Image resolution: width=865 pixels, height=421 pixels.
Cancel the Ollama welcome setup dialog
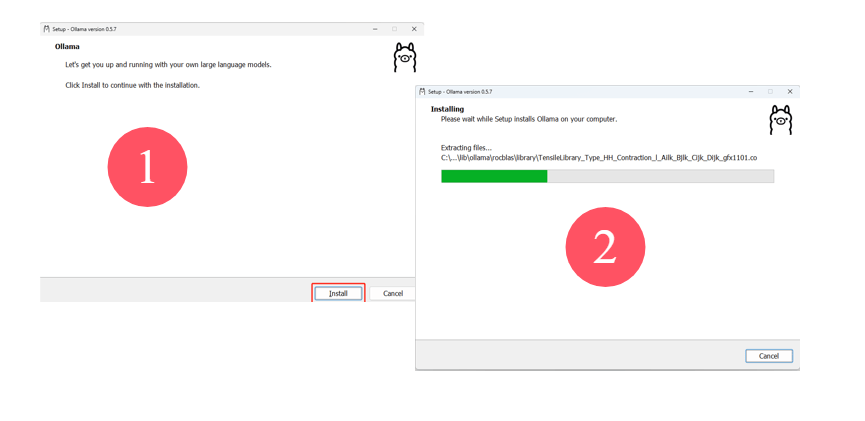392,293
